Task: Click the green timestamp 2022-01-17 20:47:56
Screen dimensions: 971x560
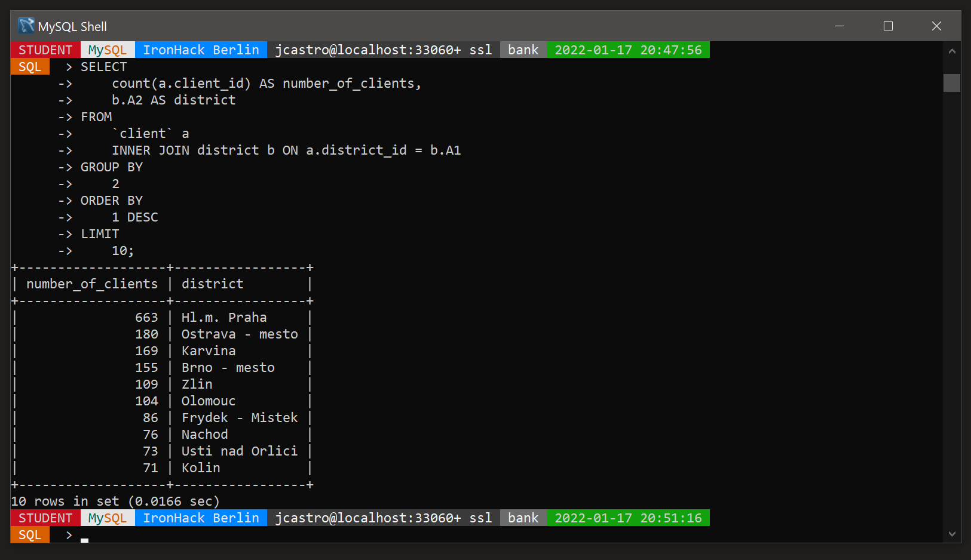Action: tap(629, 50)
